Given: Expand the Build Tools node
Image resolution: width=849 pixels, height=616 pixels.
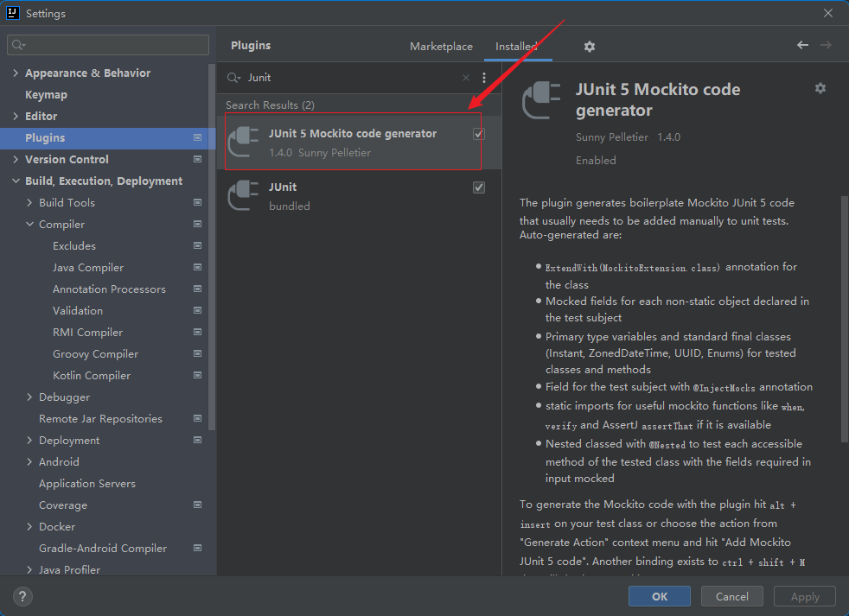Looking at the screenshot, I should 29,202.
